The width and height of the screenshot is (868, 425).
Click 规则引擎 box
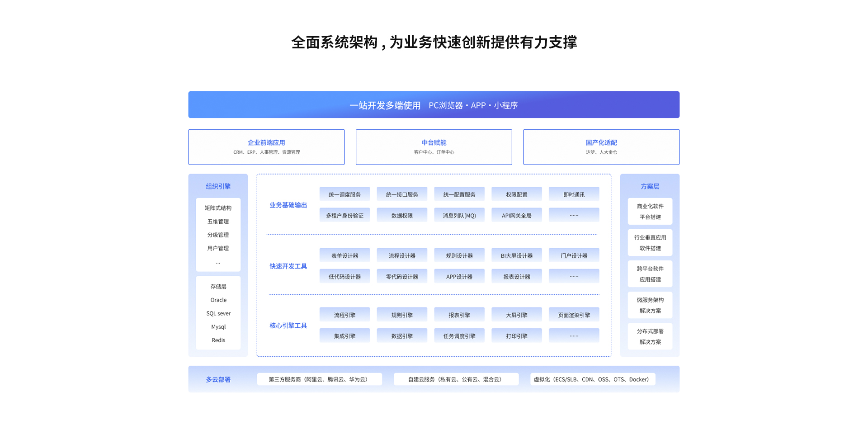tap(402, 315)
